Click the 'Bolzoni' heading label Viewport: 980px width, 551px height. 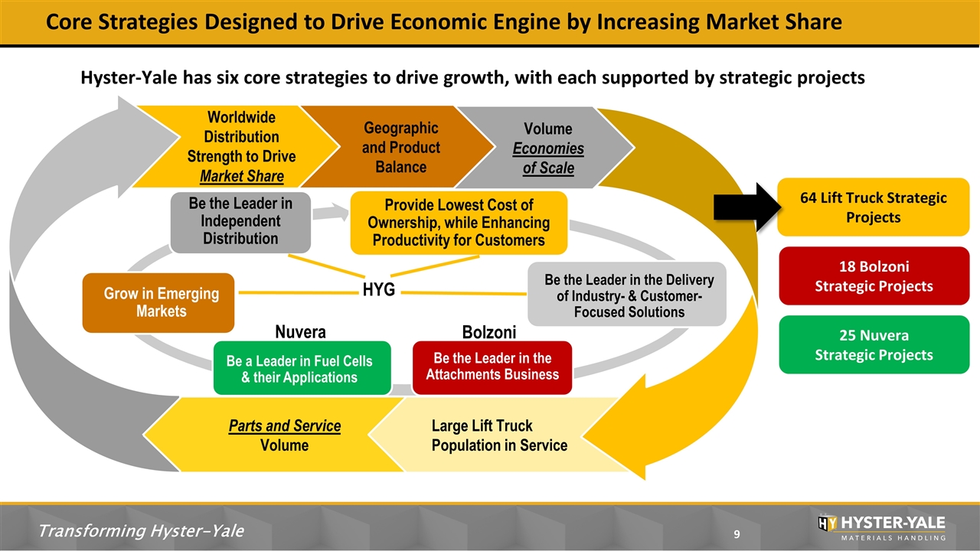click(x=489, y=332)
